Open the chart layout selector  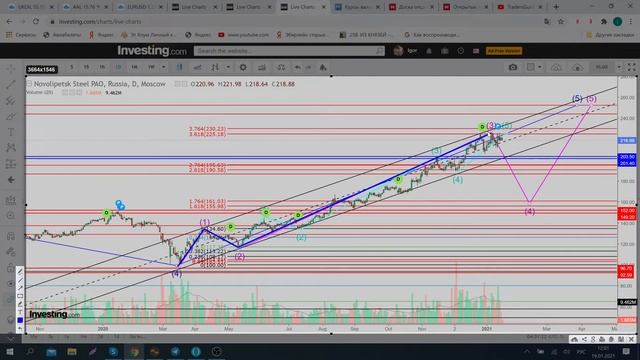[530, 67]
